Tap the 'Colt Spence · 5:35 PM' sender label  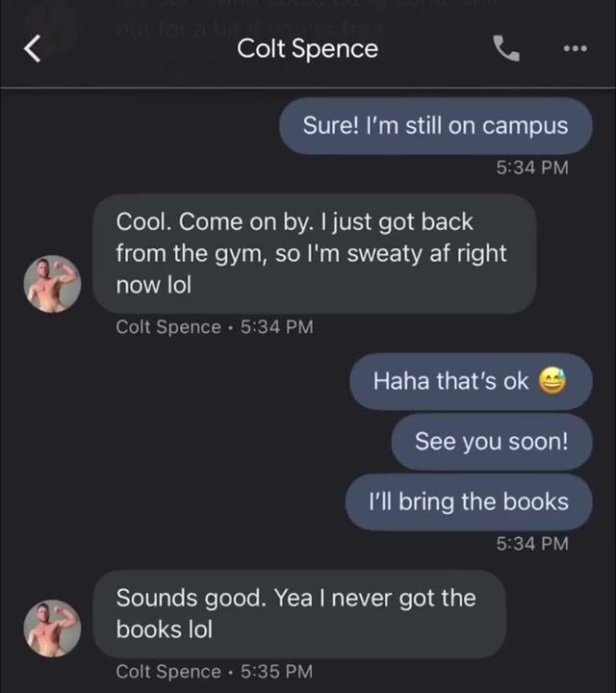click(215, 672)
